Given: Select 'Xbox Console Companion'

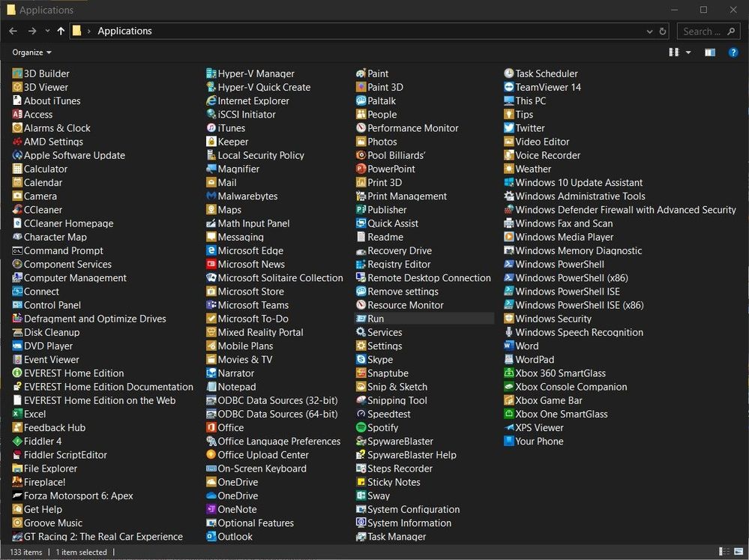Looking at the screenshot, I should [x=565, y=387].
